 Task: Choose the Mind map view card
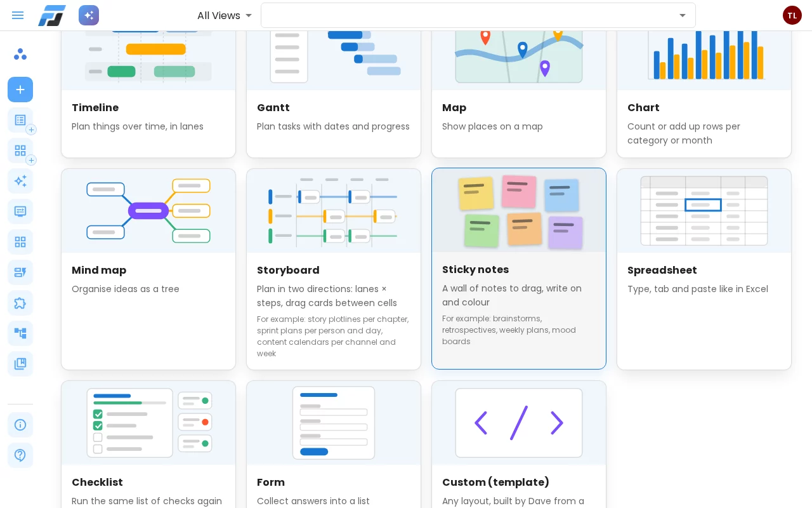point(148,269)
